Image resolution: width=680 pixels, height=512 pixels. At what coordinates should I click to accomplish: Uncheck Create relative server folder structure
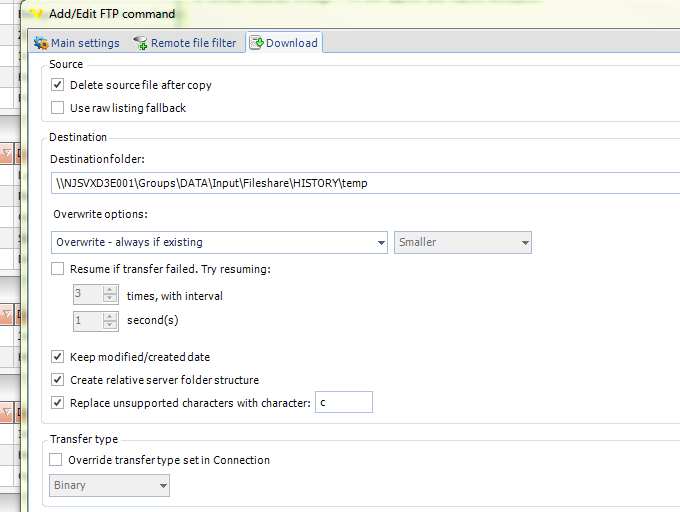tap(58, 380)
